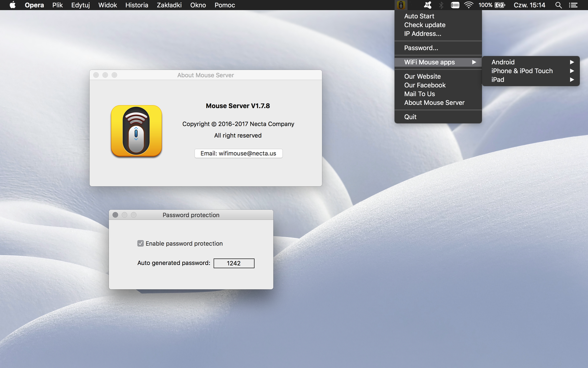Select Our Website menu entry
588x368 pixels.
(x=438, y=76)
